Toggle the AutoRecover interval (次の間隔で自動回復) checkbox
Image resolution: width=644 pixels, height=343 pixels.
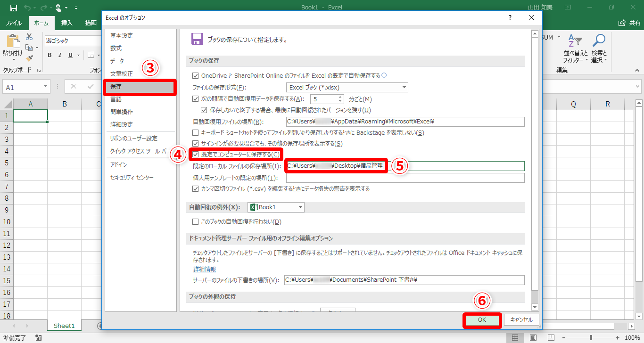click(196, 99)
